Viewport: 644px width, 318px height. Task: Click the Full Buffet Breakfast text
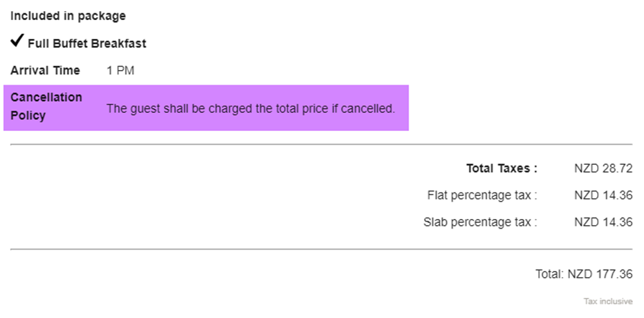[x=87, y=44]
